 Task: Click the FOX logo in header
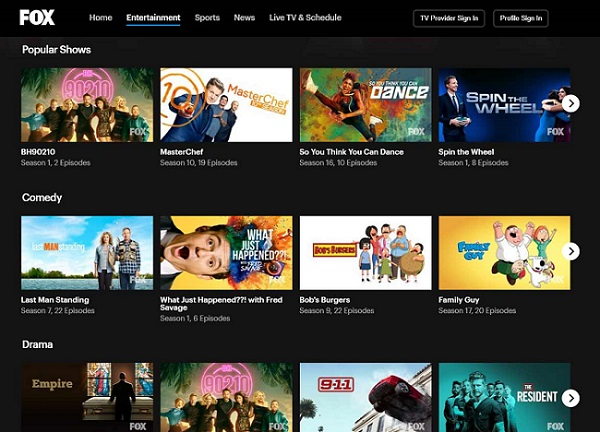(37, 17)
